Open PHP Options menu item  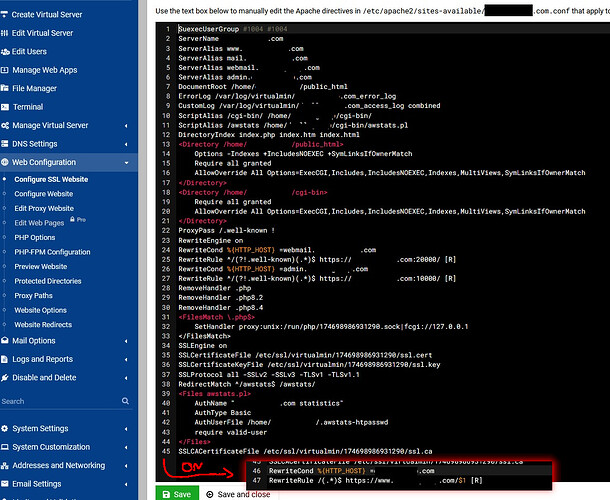35,237
